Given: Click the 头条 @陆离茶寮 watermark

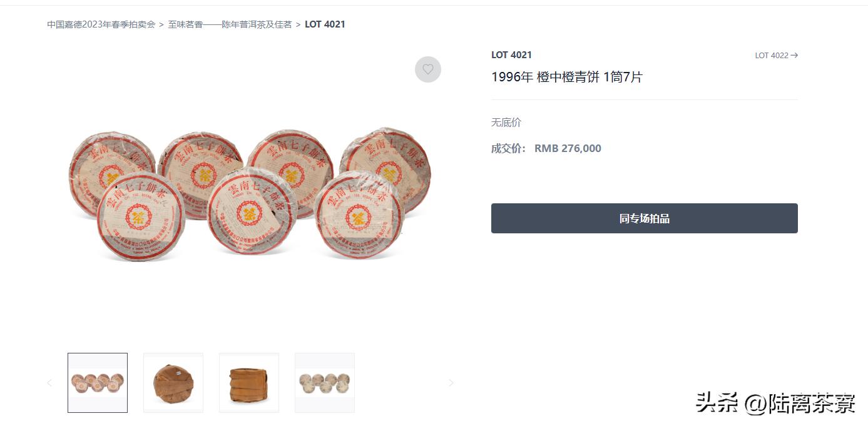Looking at the screenshot, I should tap(775, 403).
